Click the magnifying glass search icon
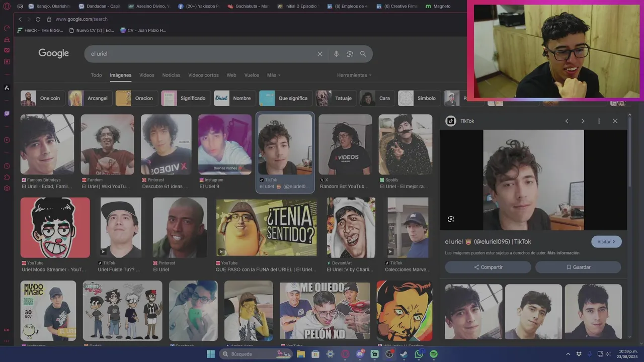Viewport: 644px width, 362px height. pyautogui.click(x=363, y=54)
